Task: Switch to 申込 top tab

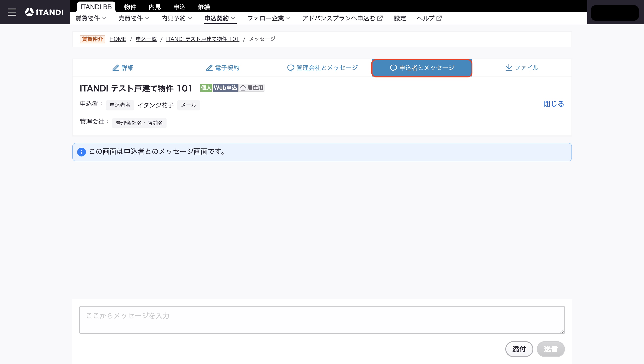Action: [x=179, y=7]
